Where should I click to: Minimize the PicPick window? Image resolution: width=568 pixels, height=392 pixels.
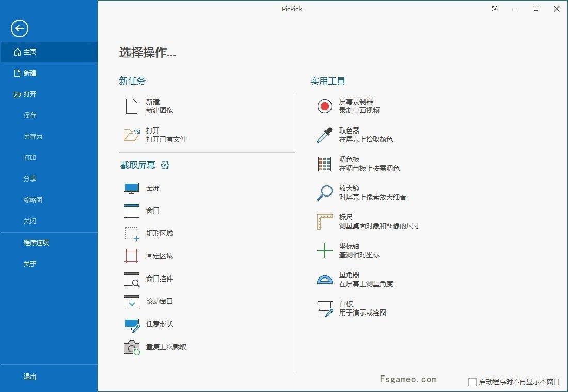(515, 9)
